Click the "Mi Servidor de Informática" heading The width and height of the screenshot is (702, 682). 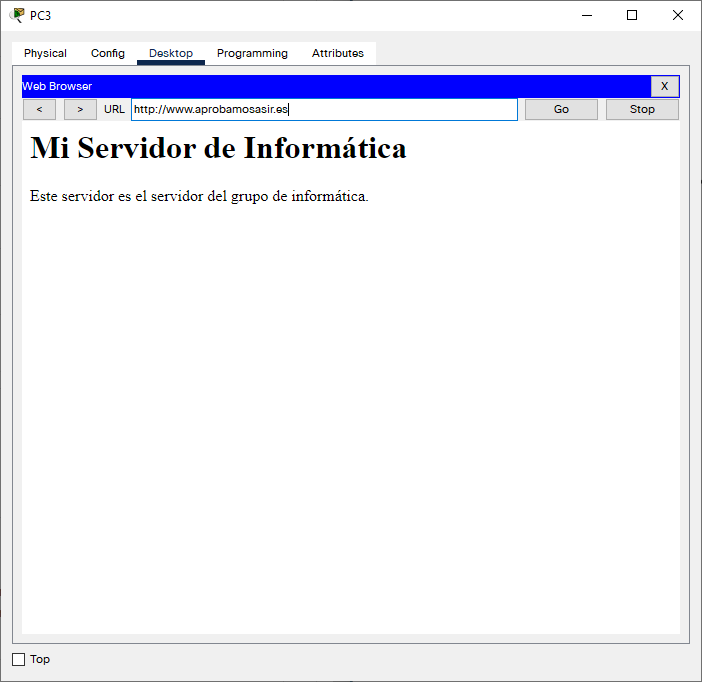pyautogui.click(x=218, y=148)
